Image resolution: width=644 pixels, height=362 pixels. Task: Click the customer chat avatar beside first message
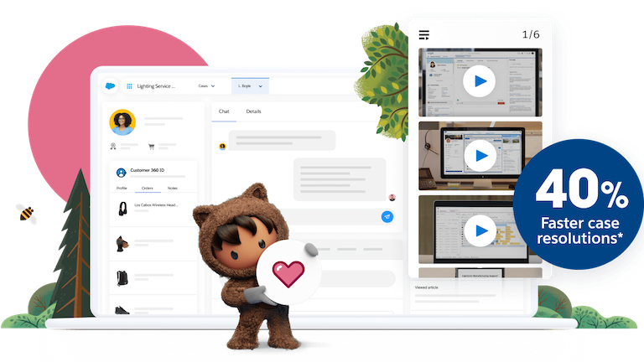[x=222, y=147]
